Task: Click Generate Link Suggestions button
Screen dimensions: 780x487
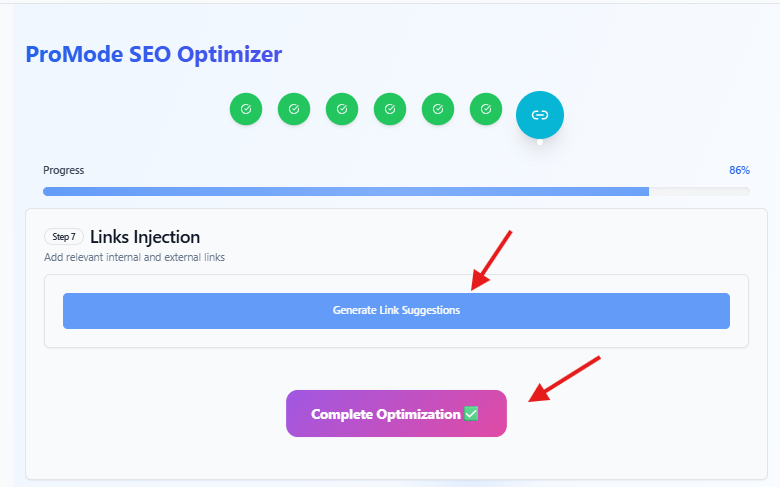Action: click(x=396, y=310)
